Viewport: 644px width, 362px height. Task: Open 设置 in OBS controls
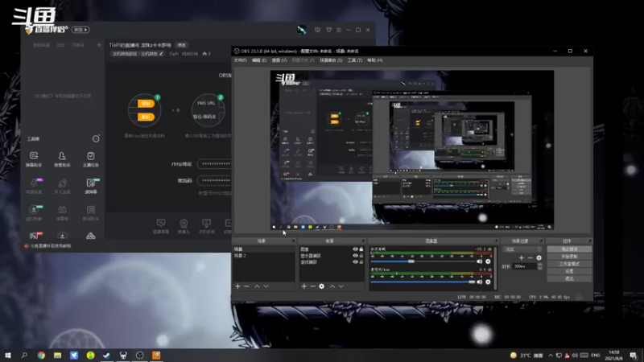click(x=569, y=271)
